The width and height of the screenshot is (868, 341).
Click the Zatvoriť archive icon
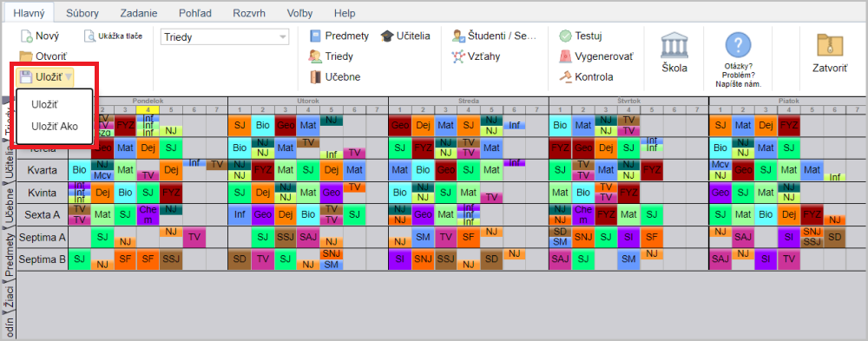[x=829, y=45]
